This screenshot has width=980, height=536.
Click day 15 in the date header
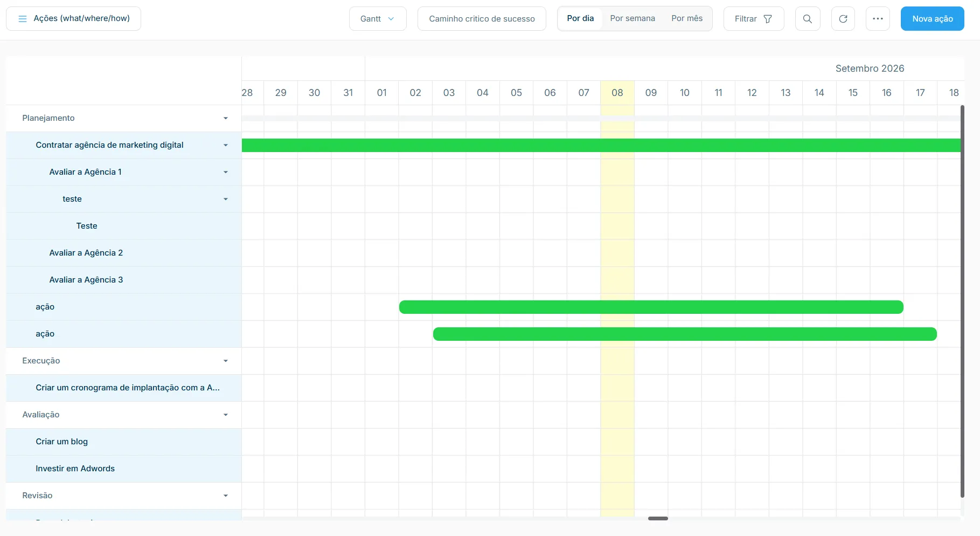[853, 93]
